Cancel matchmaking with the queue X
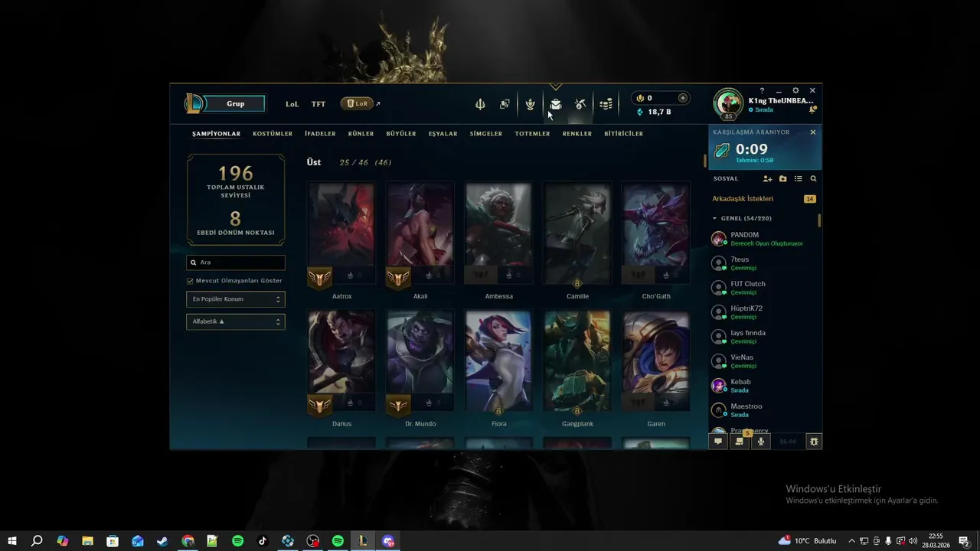The image size is (980, 551). (813, 132)
